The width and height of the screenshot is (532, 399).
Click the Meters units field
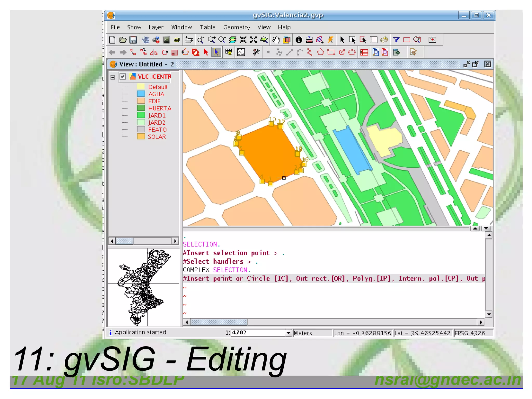coord(312,333)
